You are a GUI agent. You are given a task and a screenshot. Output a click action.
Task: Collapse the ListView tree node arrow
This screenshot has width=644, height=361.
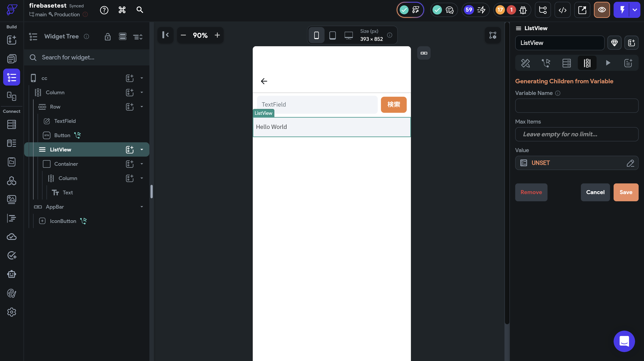142,150
